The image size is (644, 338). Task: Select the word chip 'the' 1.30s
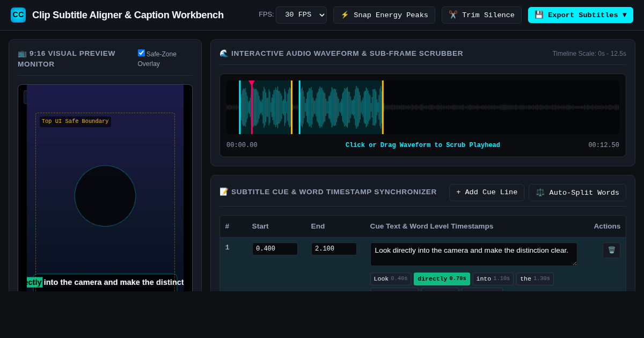pyautogui.click(x=535, y=279)
